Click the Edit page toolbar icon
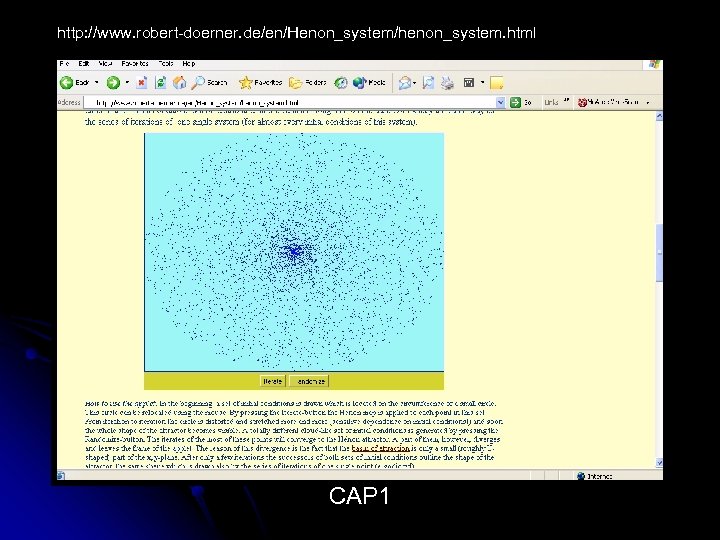This screenshot has width=720, height=540. pos(428,83)
